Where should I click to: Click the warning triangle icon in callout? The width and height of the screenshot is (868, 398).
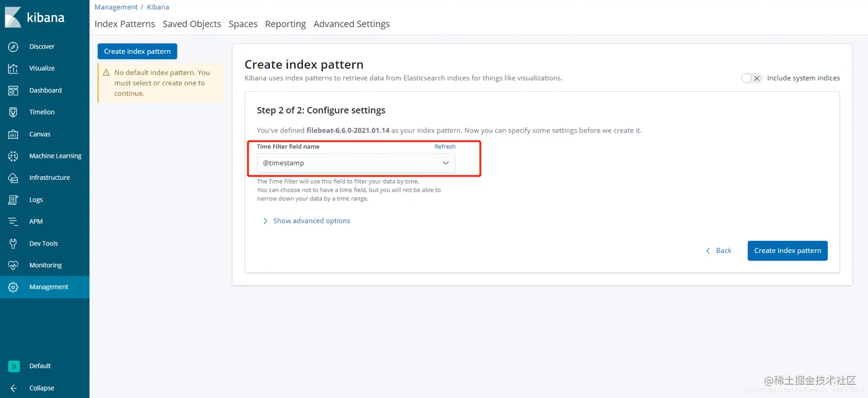tap(106, 73)
